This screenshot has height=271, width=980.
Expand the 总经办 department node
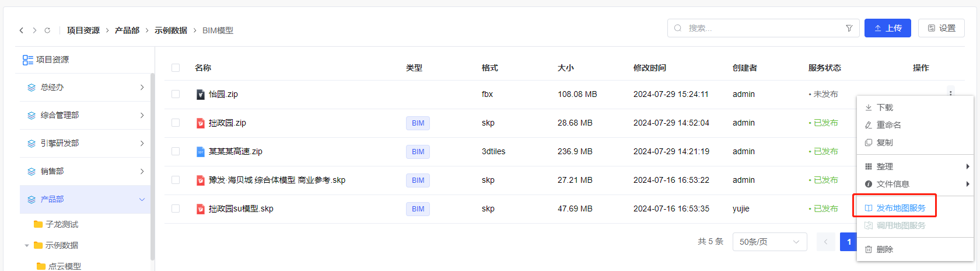[x=142, y=88]
